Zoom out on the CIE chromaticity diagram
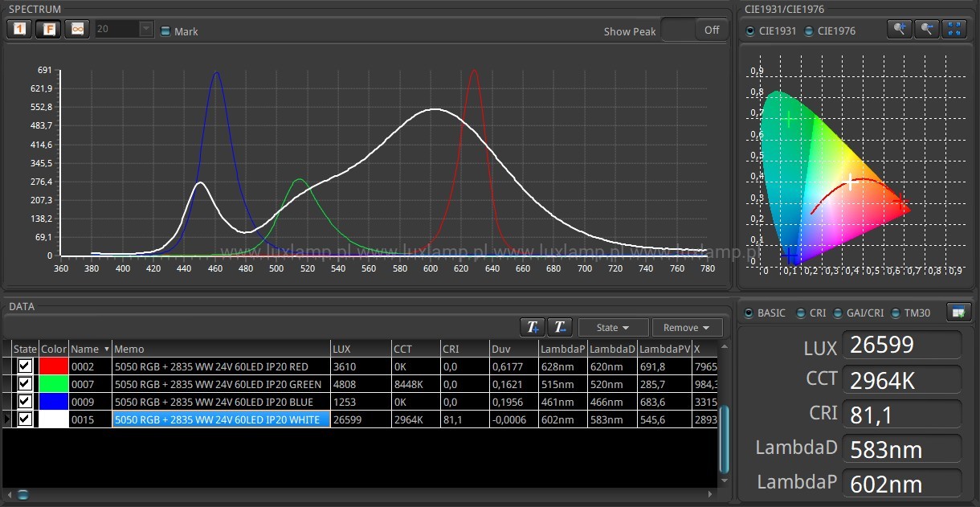This screenshot has width=980, height=507. pyautogui.click(x=927, y=30)
